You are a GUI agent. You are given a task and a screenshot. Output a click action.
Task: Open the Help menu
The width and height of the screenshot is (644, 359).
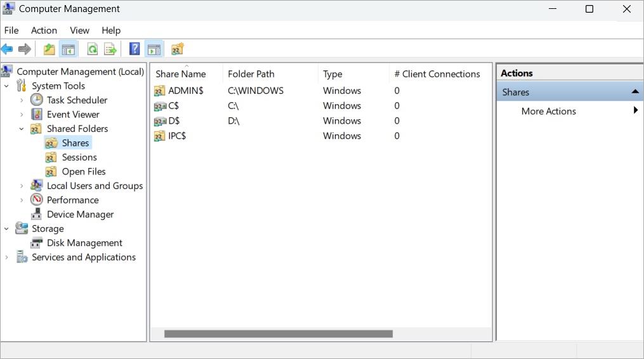pyautogui.click(x=111, y=30)
